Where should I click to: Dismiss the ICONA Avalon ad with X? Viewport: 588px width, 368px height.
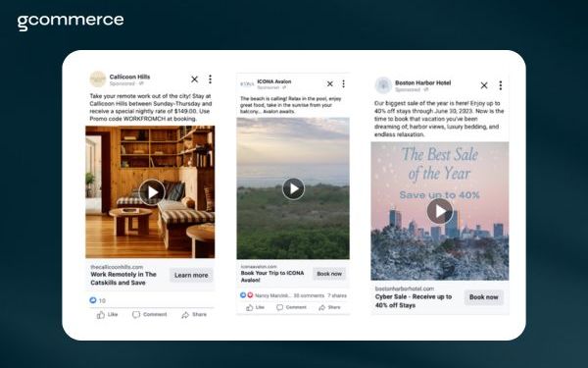[x=330, y=83]
